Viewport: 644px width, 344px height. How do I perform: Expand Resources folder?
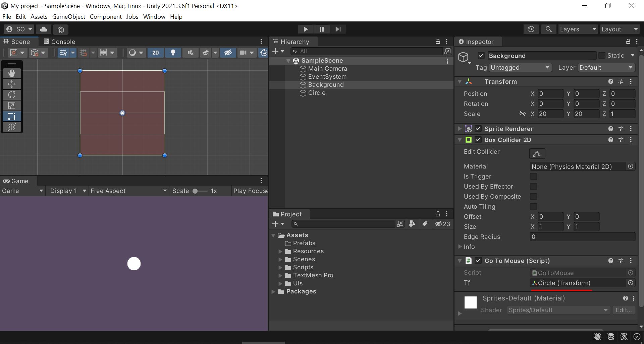pos(280,251)
